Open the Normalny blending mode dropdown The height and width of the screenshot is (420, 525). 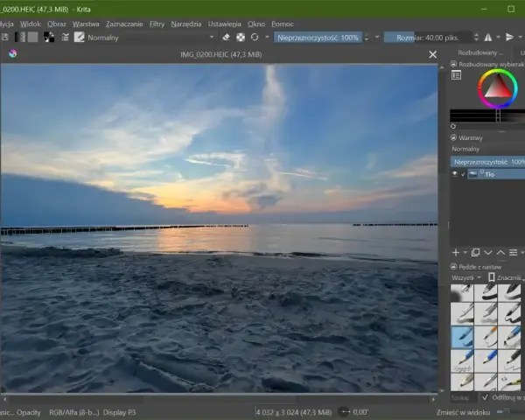150,38
